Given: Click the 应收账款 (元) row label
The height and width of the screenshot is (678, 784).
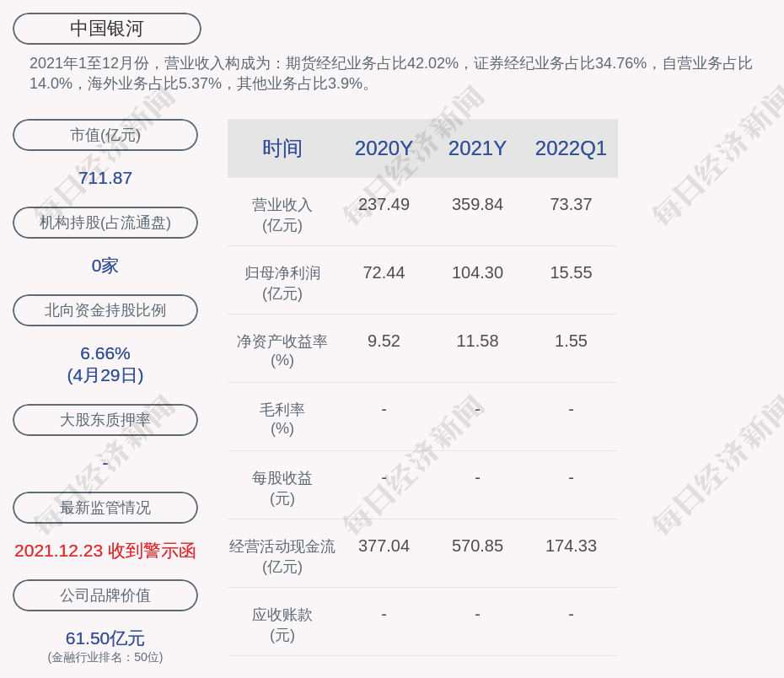Looking at the screenshot, I should (x=282, y=625).
